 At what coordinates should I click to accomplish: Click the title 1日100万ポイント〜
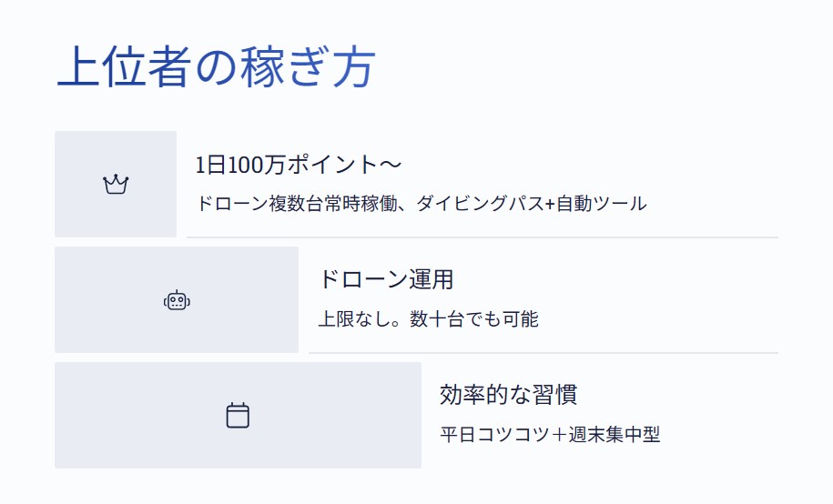[x=299, y=165]
